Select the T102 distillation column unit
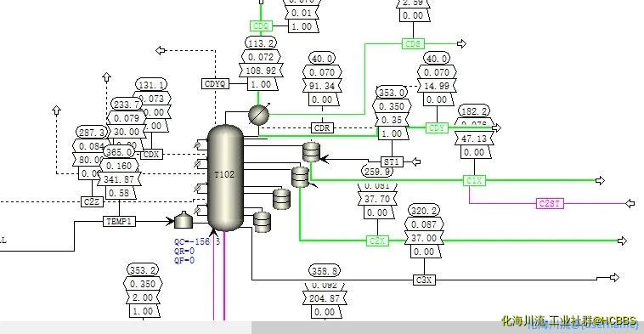The width and height of the screenshot is (644, 334). click(225, 178)
